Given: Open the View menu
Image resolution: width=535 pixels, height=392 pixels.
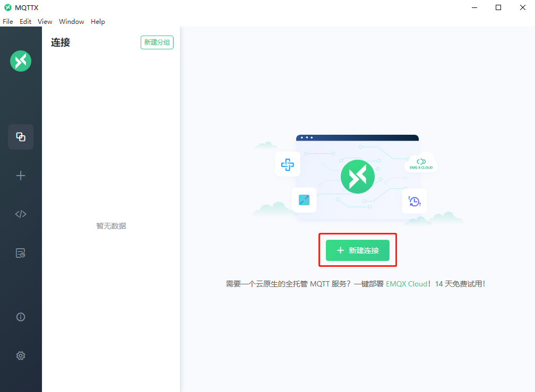Looking at the screenshot, I should 45,21.
